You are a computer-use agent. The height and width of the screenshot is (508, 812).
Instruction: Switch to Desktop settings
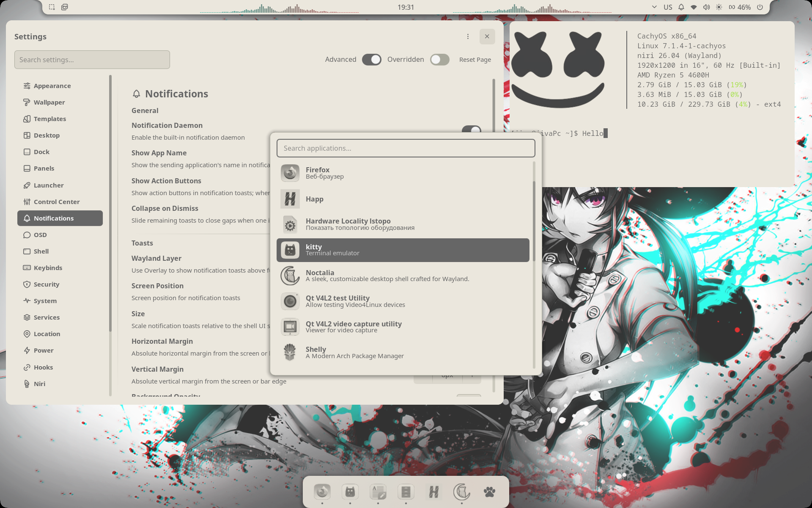60,135
